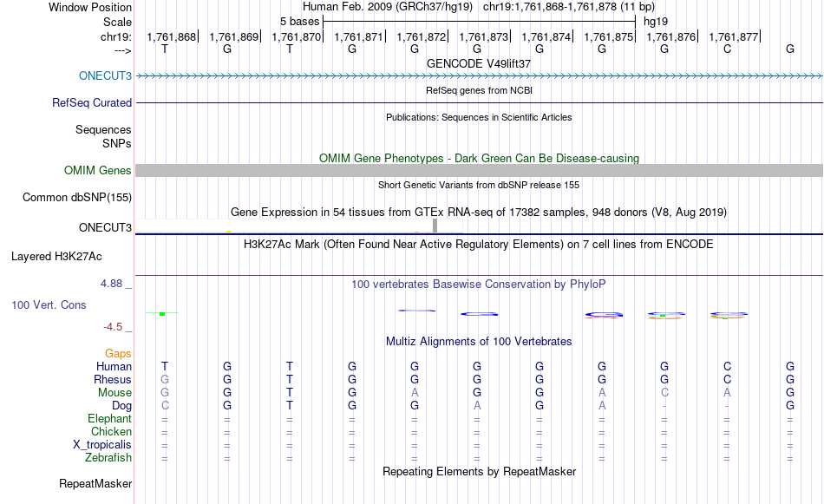Click the '5 bases' scale bar
The height and width of the screenshot is (504, 824).
click(x=479, y=22)
